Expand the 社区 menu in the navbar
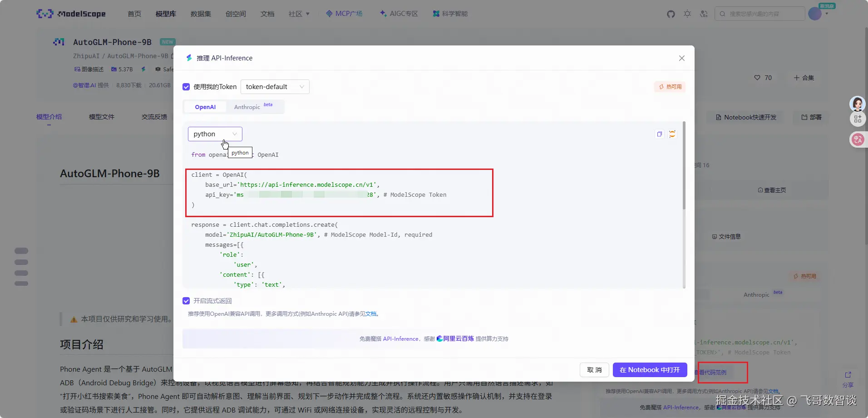 coord(299,14)
